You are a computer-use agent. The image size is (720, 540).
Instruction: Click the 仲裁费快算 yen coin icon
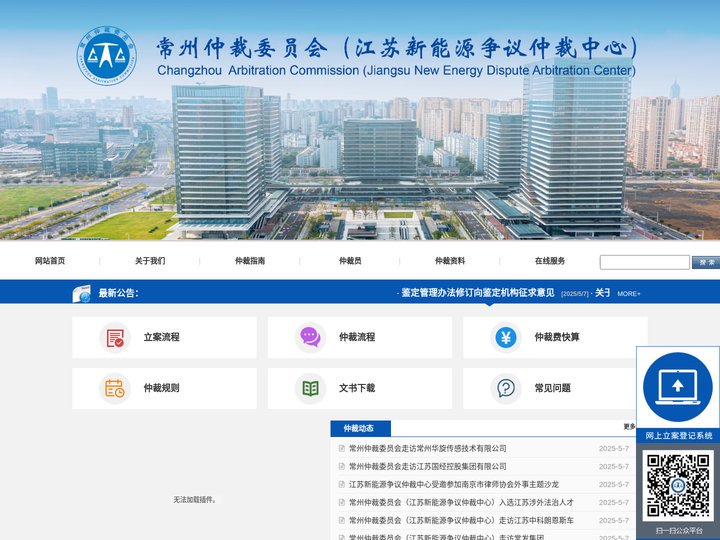[506, 338]
